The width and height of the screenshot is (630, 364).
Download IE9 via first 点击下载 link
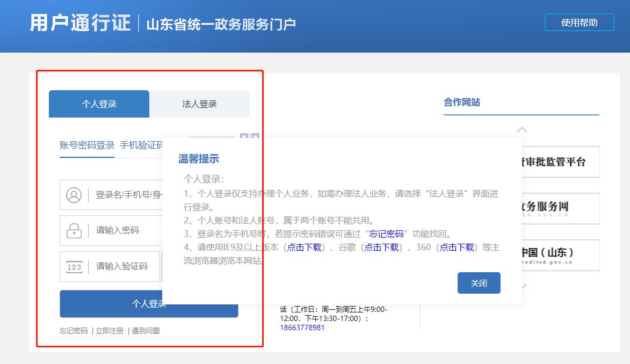click(304, 247)
